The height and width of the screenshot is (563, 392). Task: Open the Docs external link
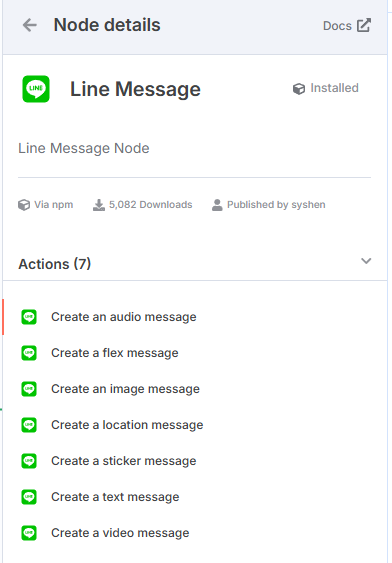coord(347,25)
